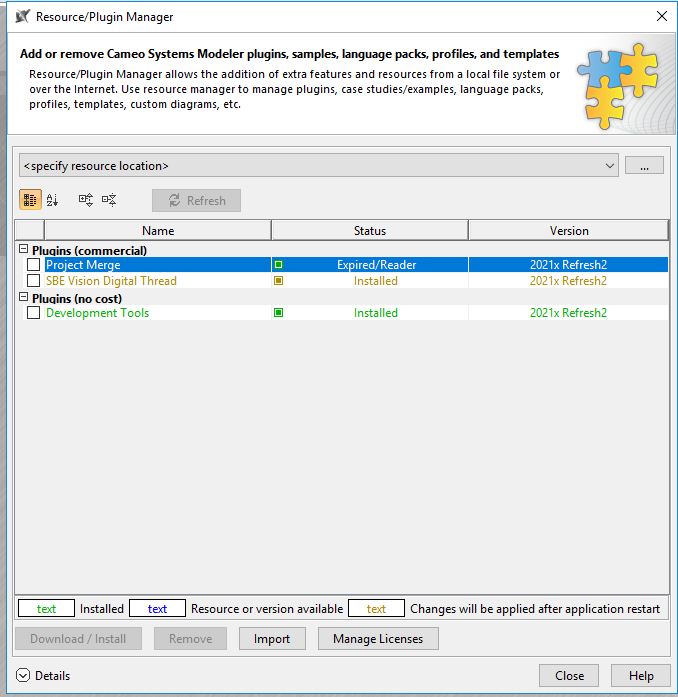Screen dimensions: 678x697
Task: Click the Development Tools status indicator icon
Action: tap(279, 313)
